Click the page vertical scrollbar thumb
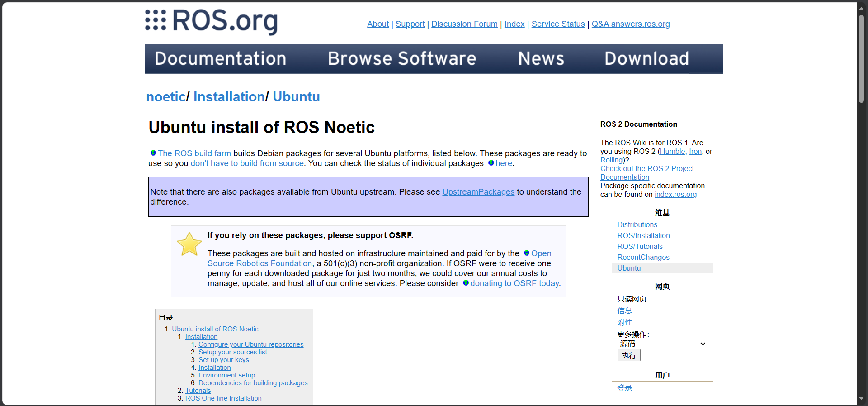This screenshot has height=406, width=868. (862, 58)
